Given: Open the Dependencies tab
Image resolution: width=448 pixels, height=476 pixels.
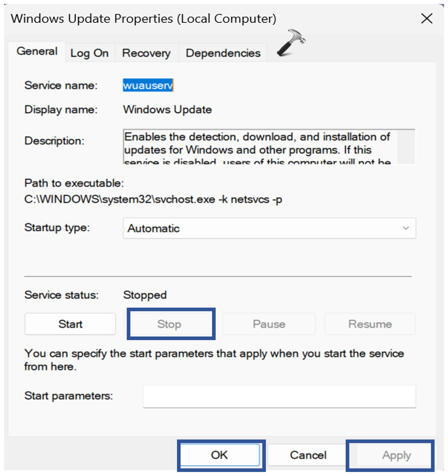Looking at the screenshot, I should pyautogui.click(x=223, y=53).
